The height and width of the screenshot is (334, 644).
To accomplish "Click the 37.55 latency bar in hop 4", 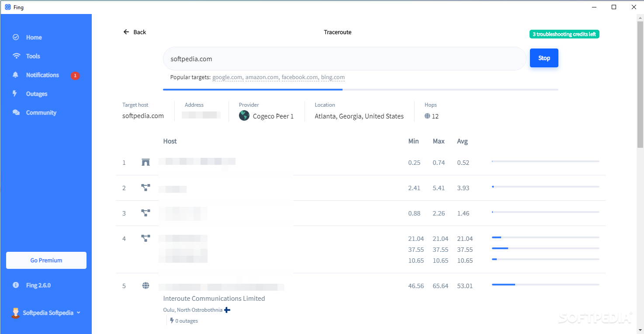I will coord(546,248).
